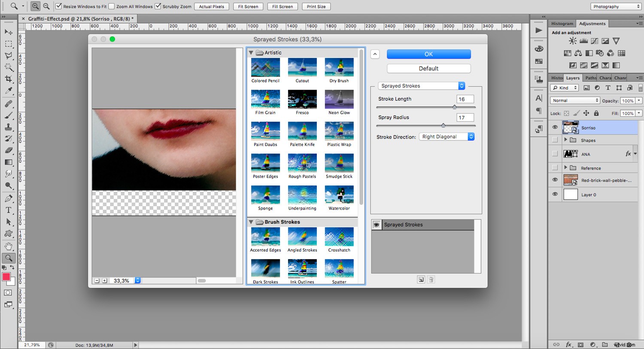This screenshot has height=349, width=644.
Task: Select the Brush tool
Action: (x=9, y=115)
